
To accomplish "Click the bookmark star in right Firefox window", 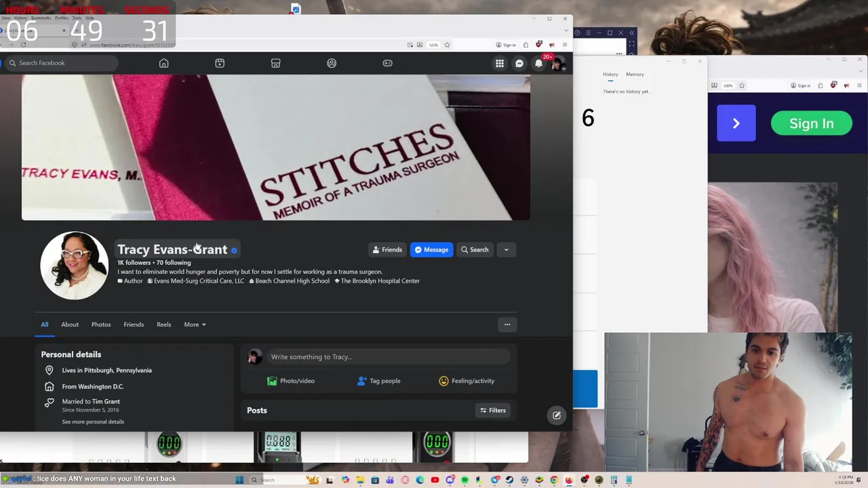I will pyautogui.click(x=742, y=85).
